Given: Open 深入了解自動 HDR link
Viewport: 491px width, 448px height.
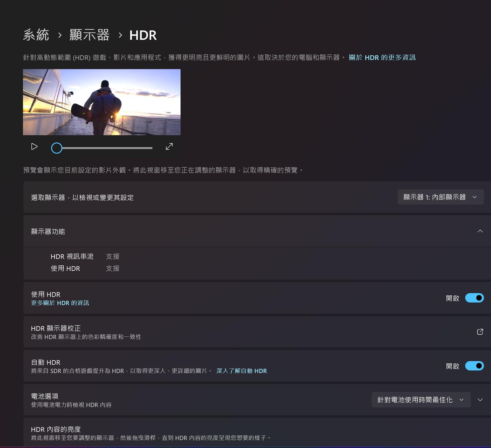Looking at the screenshot, I should [241, 371].
